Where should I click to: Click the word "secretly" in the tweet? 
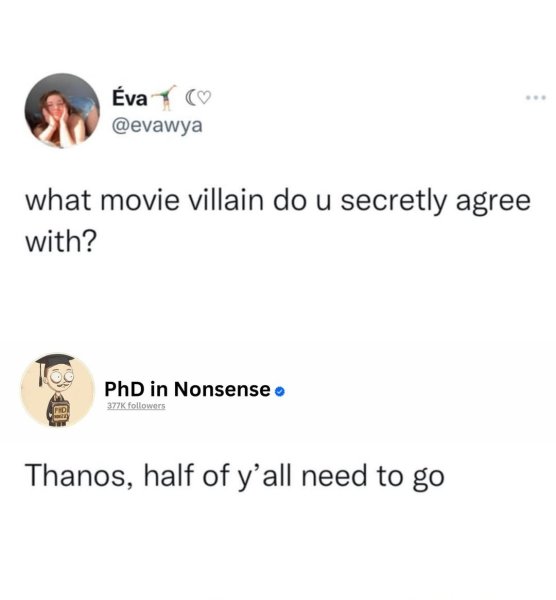pyautogui.click(x=393, y=201)
